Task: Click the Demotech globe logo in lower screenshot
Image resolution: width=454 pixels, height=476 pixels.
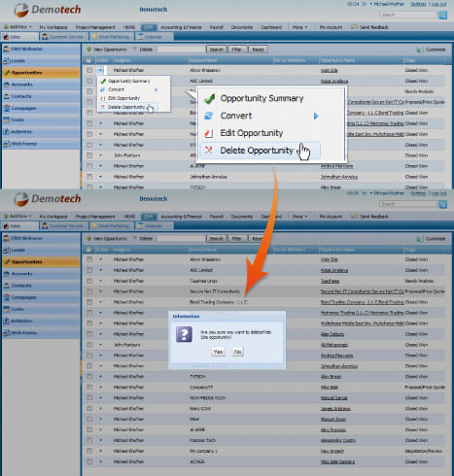Action: pyautogui.click(x=21, y=199)
